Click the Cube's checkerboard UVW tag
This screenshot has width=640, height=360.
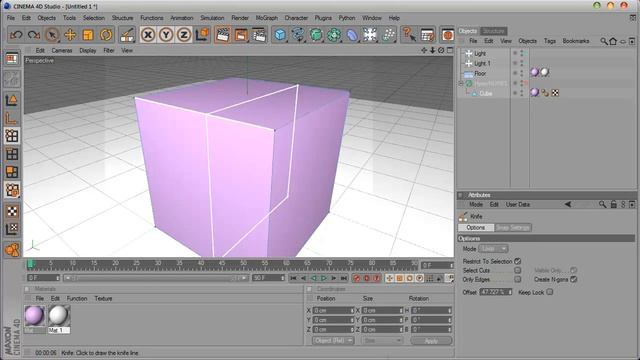(x=555, y=93)
